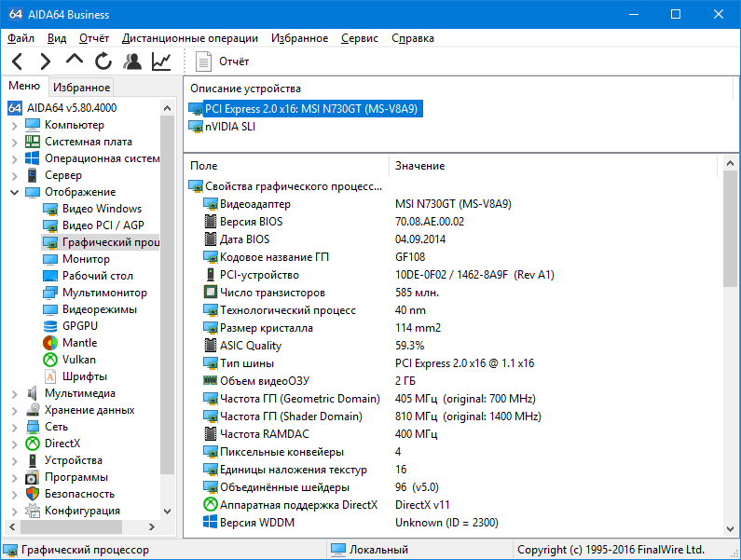Click the AIDA64 v5.80.4000 root icon
The image size is (741, 560).
coord(15,108)
